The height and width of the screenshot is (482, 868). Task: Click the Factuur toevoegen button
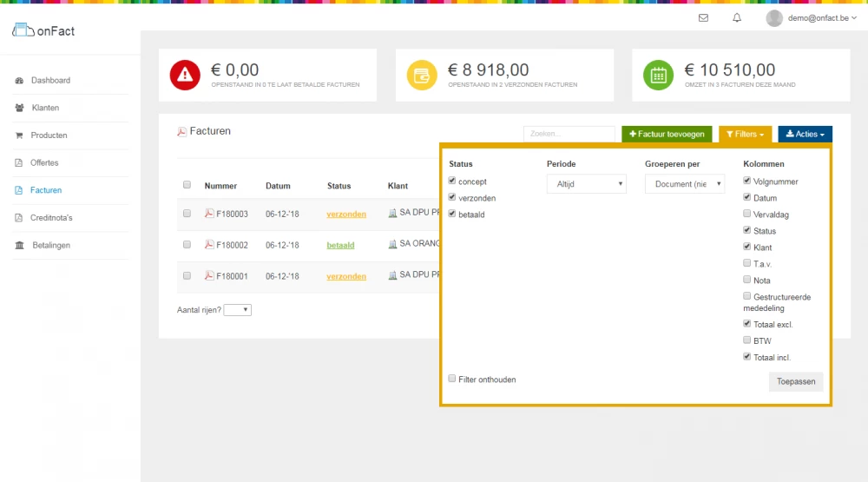[x=667, y=135]
